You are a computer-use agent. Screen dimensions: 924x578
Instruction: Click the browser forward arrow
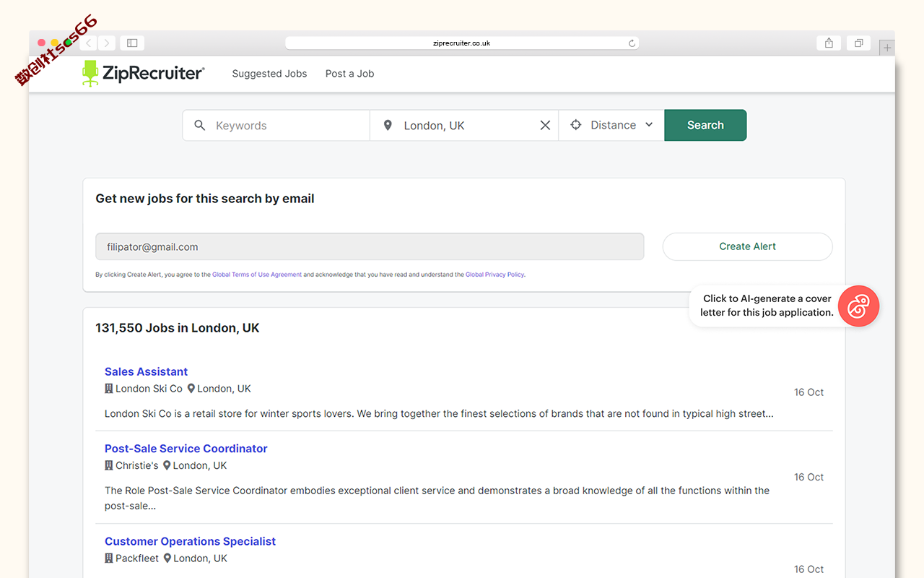(x=107, y=43)
